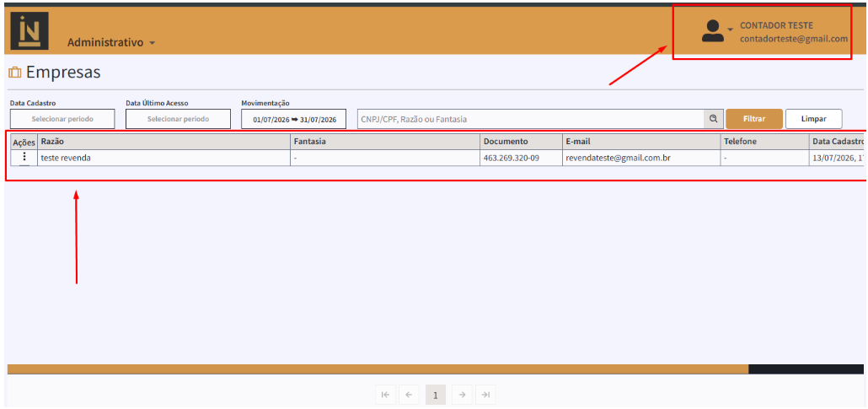Viewport: 868px width, 409px height.
Task: Sort by the E-mail column header
Action: pyautogui.click(x=641, y=142)
